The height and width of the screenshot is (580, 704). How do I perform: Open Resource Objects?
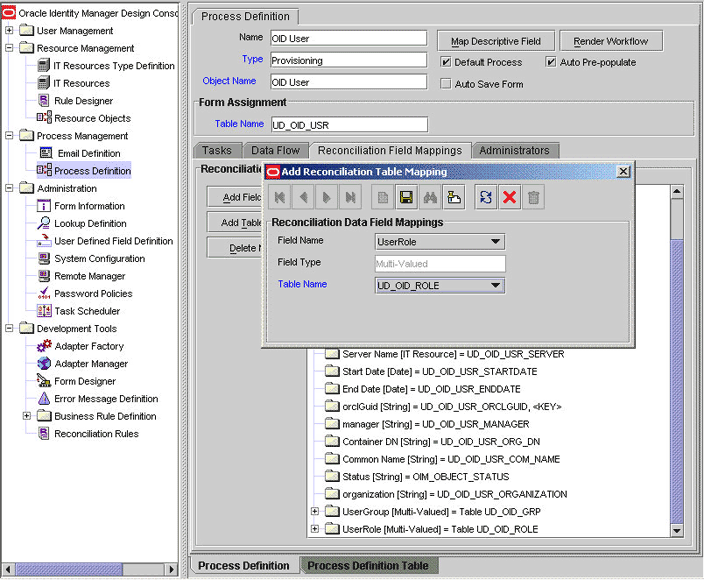pyautogui.click(x=92, y=119)
